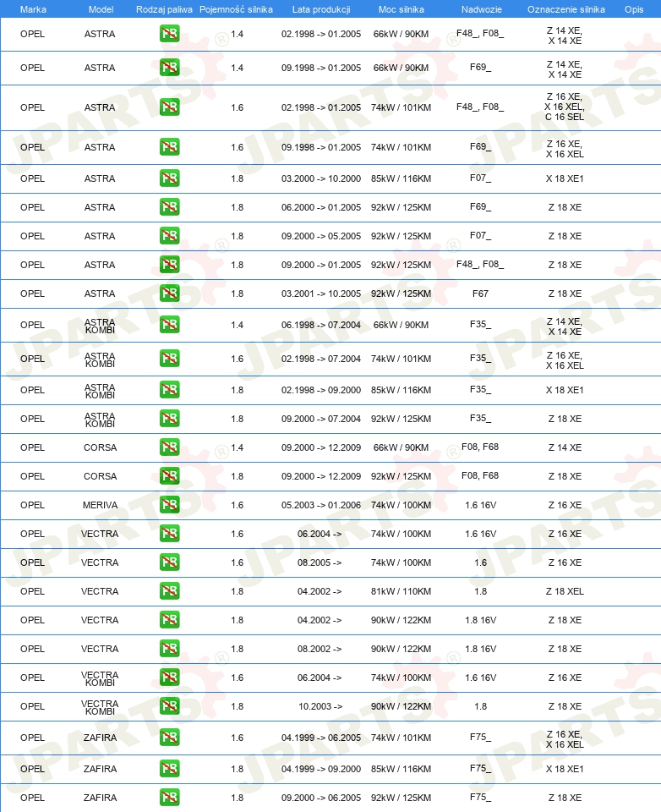Select the F67 body cell
This screenshot has height=812, width=661.
(480, 294)
